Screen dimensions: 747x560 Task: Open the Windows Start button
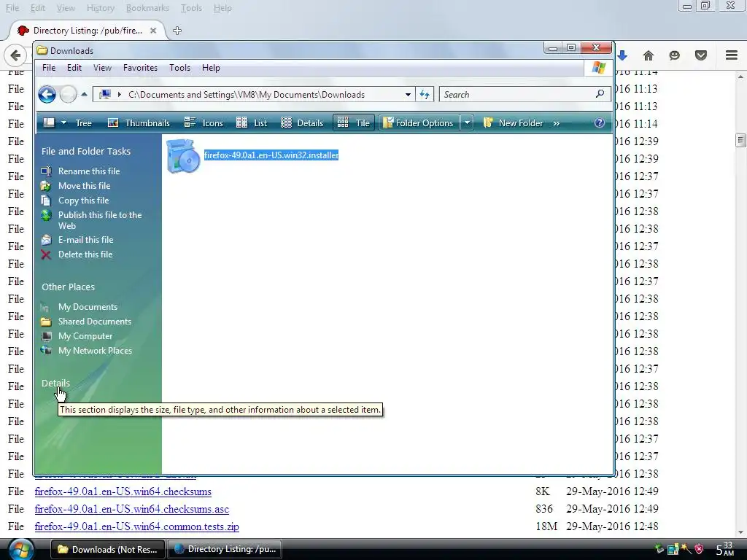pos(20,549)
